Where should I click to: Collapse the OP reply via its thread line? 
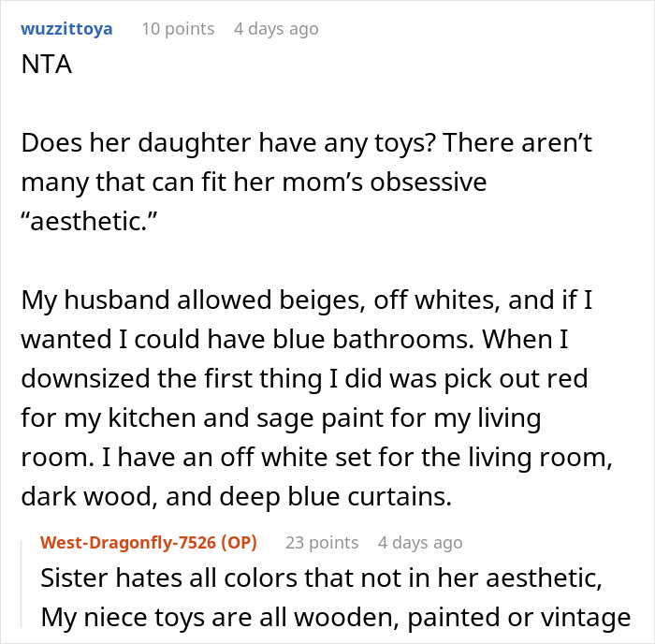25,588
